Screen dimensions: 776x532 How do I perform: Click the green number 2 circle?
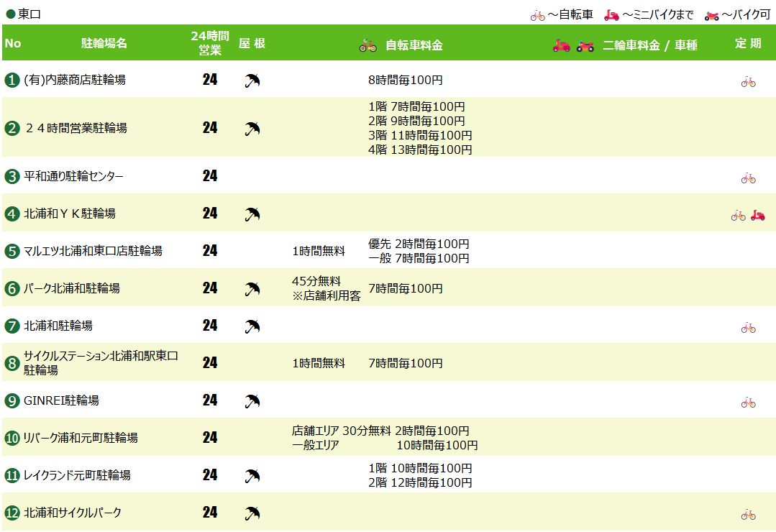point(12,129)
